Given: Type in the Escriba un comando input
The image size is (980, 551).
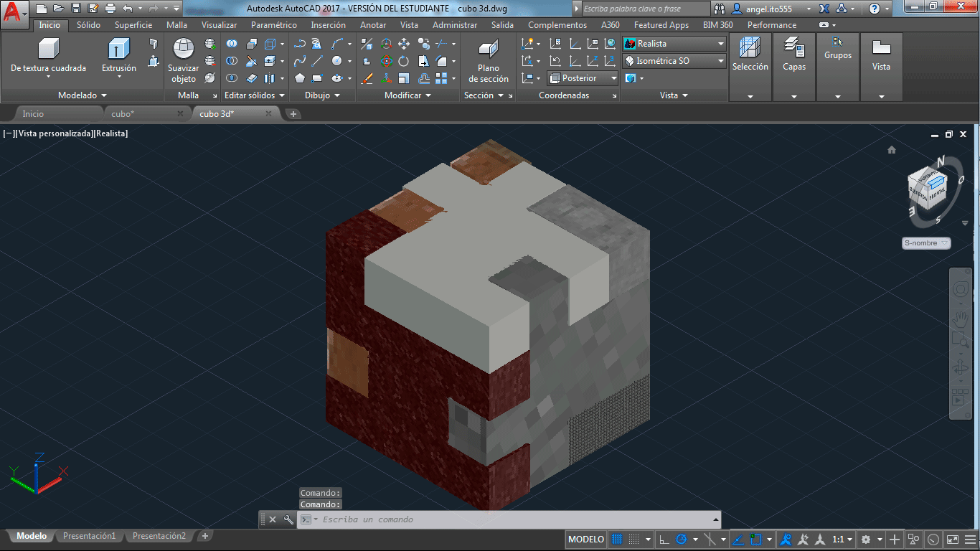Looking at the screenshot, I should (x=509, y=519).
